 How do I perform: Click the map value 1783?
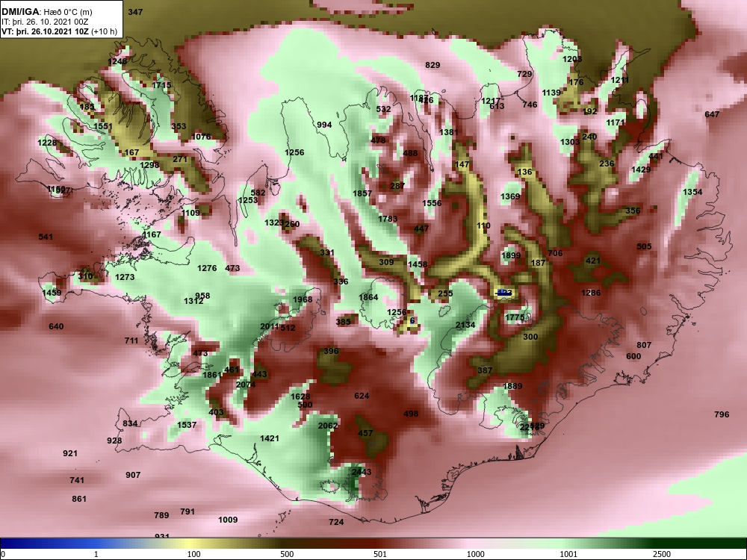(388, 219)
